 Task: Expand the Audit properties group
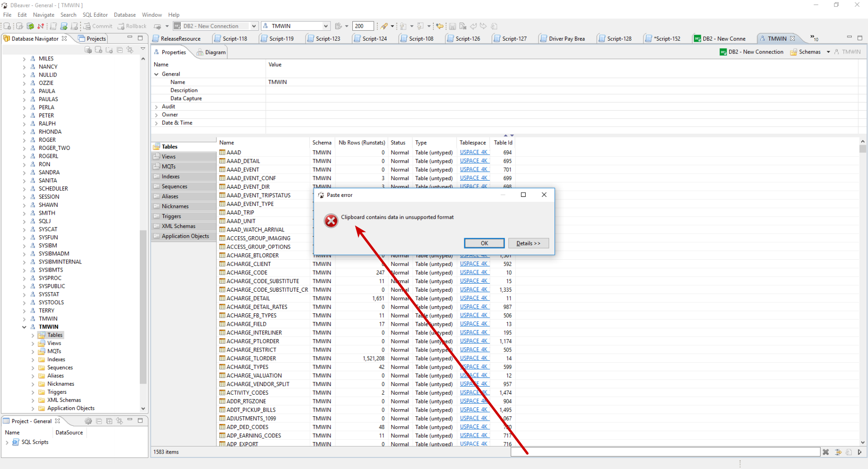[x=157, y=107]
